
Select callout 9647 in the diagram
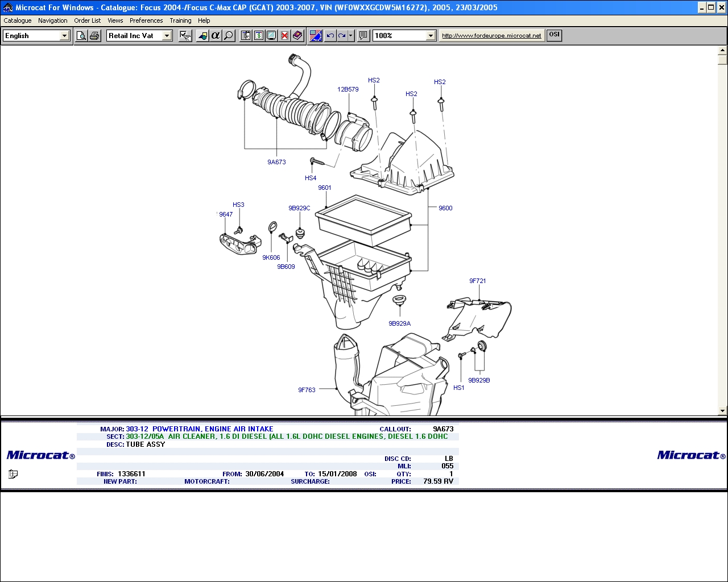pos(226,214)
